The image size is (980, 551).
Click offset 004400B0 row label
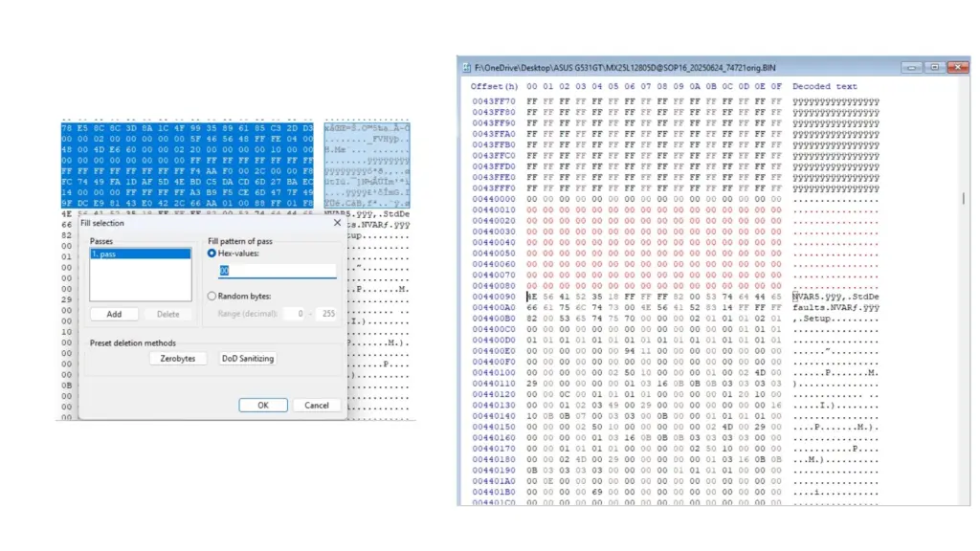tap(494, 318)
